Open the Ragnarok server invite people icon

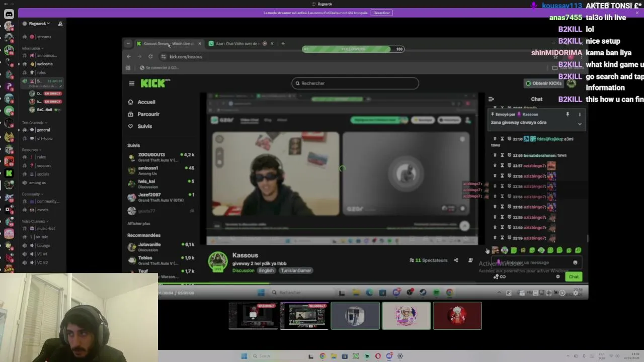pos(60,24)
